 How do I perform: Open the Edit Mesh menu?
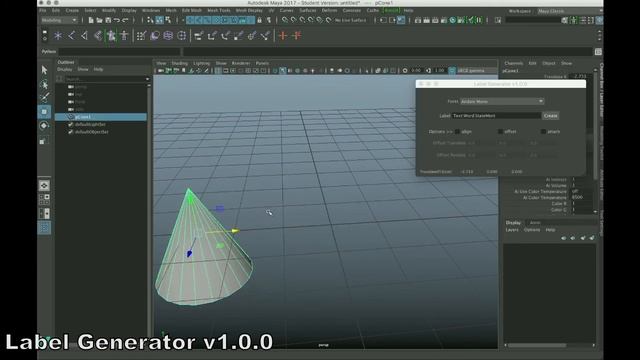point(192,11)
